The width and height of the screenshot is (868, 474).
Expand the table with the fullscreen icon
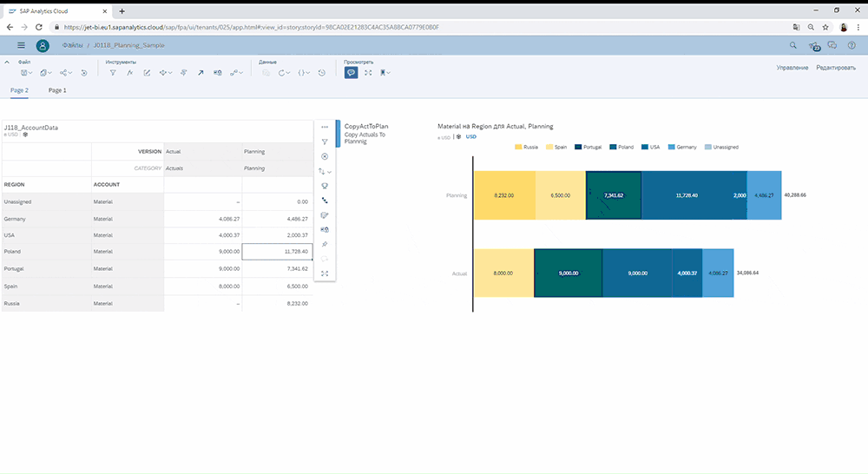click(x=325, y=273)
